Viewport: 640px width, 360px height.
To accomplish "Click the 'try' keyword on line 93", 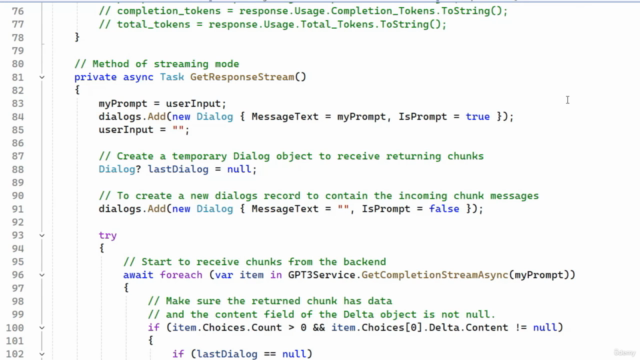I will (x=108, y=236).
